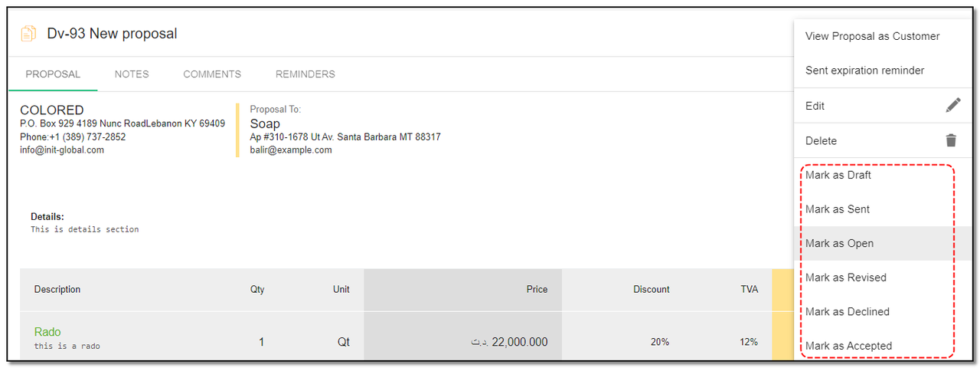Click the pencil Edit icon
980x368 pixels.
pyautogui.click(x=952, y=105)
